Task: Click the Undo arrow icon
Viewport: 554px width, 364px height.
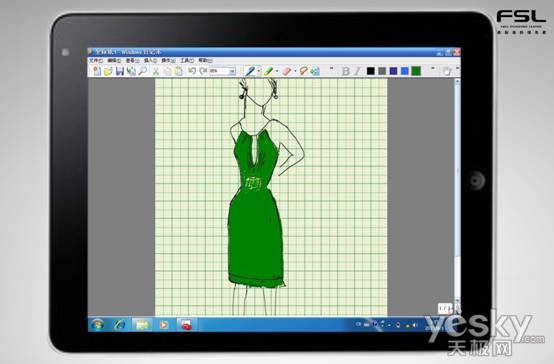Action: [x=192, y=71]
